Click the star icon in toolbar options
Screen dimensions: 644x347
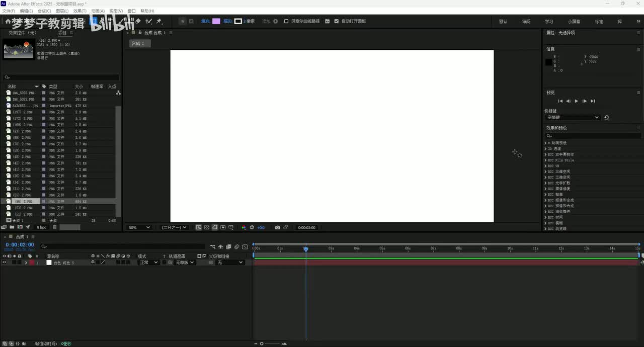tap(183, 21)
